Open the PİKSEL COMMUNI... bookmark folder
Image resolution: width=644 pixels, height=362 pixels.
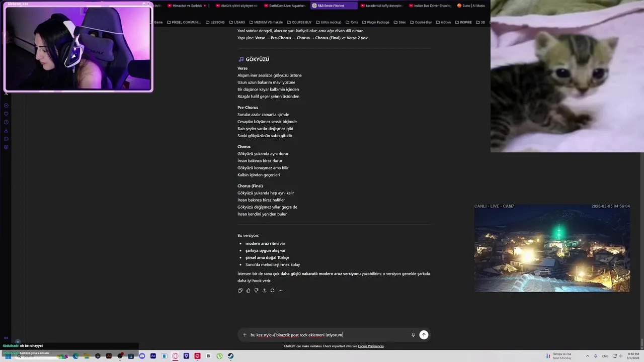(184, 22)
